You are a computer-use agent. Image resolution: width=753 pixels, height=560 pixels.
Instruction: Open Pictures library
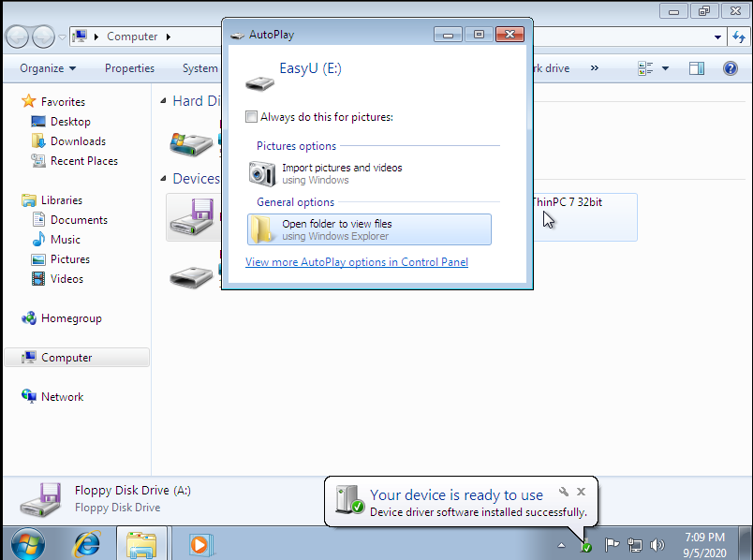[70, 259]
